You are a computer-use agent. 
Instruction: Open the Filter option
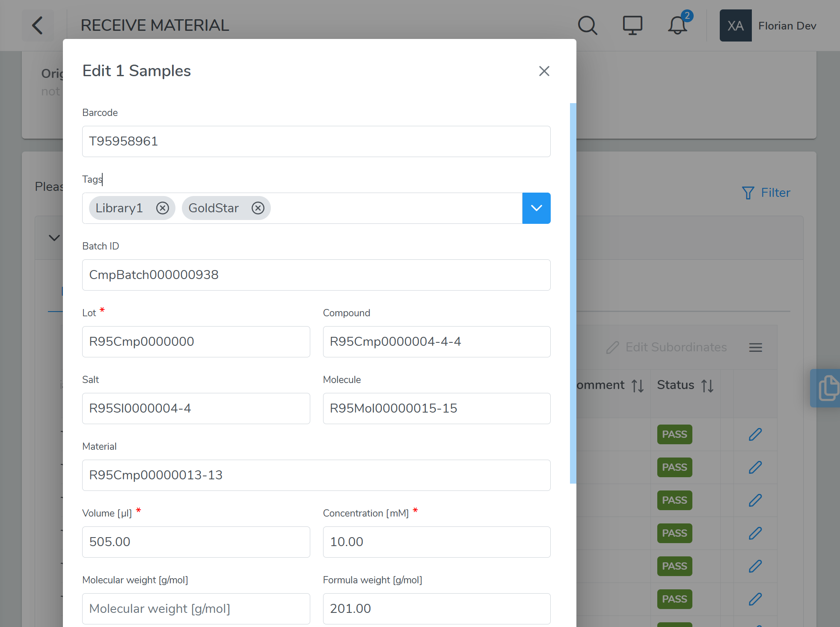(x=766, y=193)
